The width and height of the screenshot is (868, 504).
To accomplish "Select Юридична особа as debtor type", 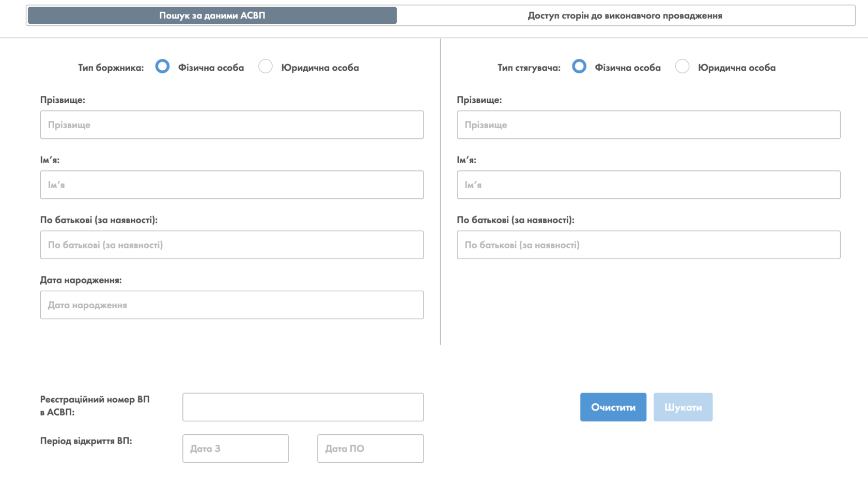I will pyautogui.click(x=266, y=67).
